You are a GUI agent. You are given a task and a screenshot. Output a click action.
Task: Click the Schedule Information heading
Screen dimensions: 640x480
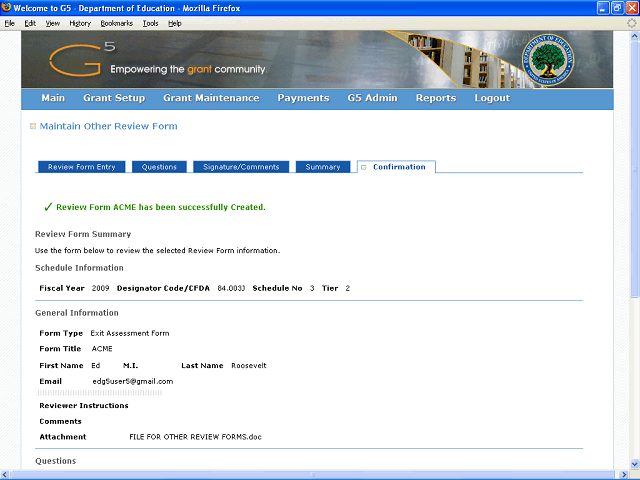click(x=79, y=268)
